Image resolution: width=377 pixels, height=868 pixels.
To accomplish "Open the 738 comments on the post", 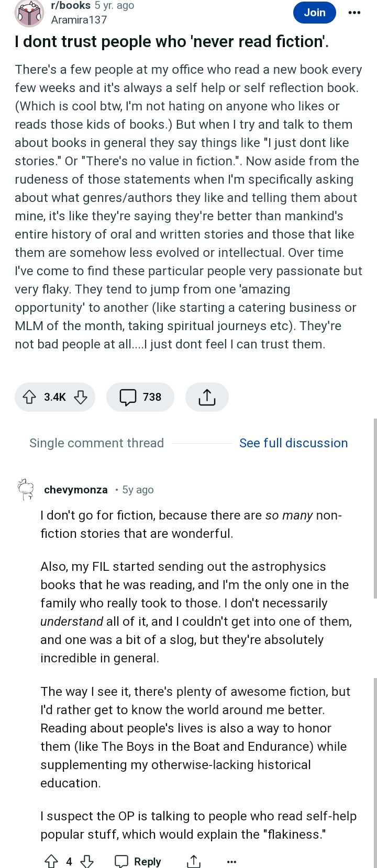I will coord(140,397).
